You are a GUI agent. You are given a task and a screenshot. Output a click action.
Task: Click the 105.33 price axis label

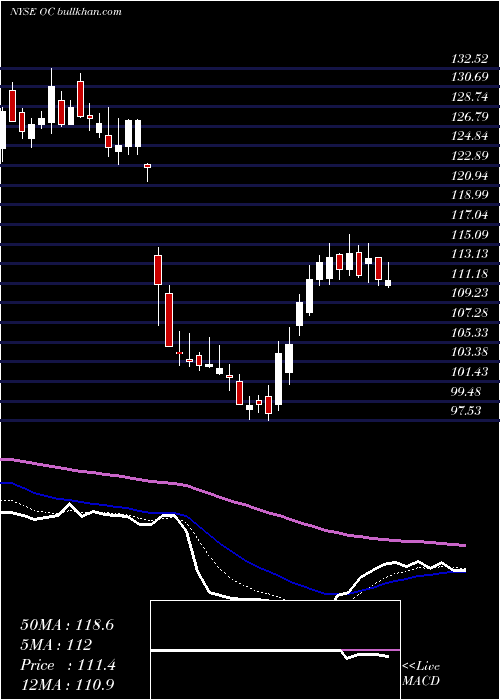tap(469, 333)
